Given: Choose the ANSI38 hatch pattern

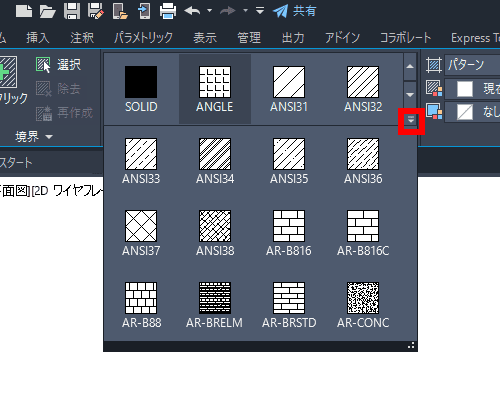Looking at the screenshot, I should 215,233.
